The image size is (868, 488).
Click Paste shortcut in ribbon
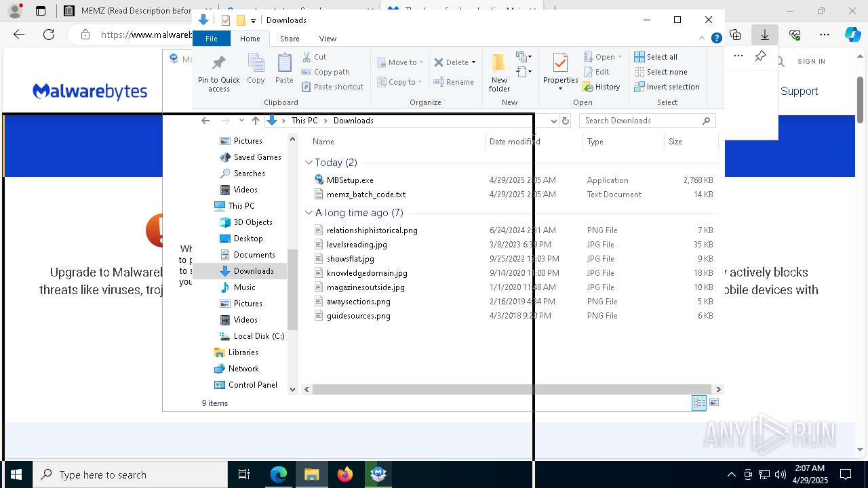click(333, 87)
